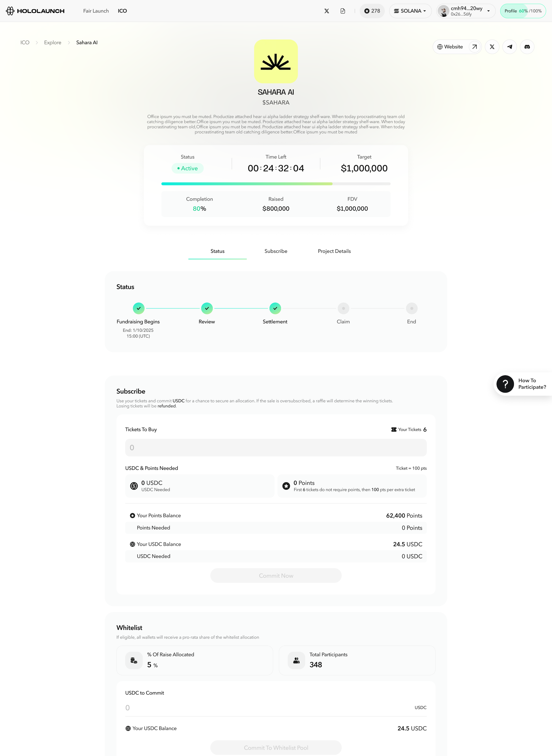Open the document icon in navigation bar
The height and width of the screenshot is (756, 552).
[x=343, y=11]
